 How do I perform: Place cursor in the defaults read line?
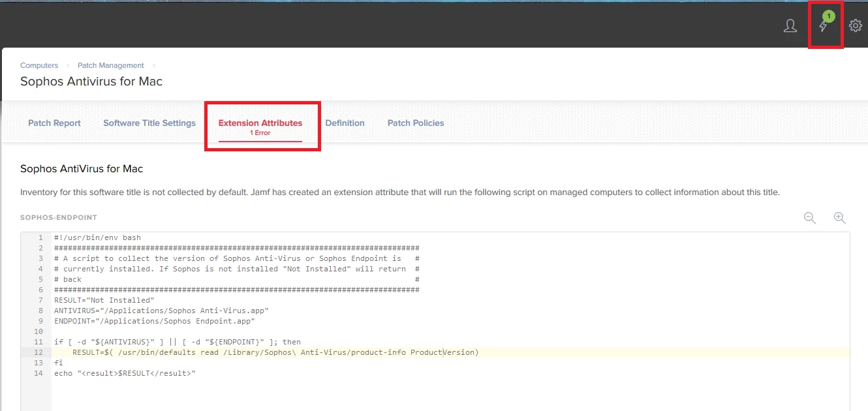click(275, 352)
